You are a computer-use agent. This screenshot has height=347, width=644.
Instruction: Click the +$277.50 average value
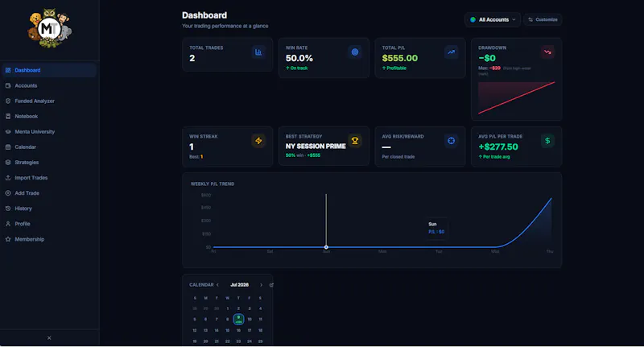pos(498,147)
